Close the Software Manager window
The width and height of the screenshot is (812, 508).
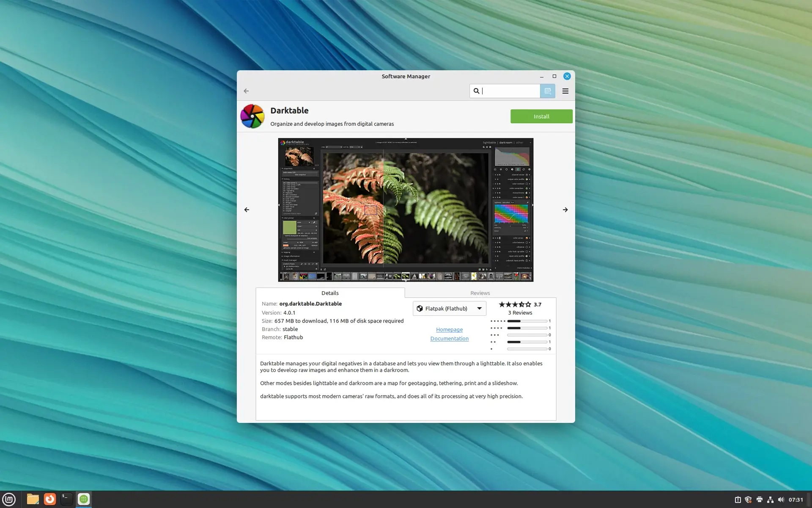pos(567,76)
